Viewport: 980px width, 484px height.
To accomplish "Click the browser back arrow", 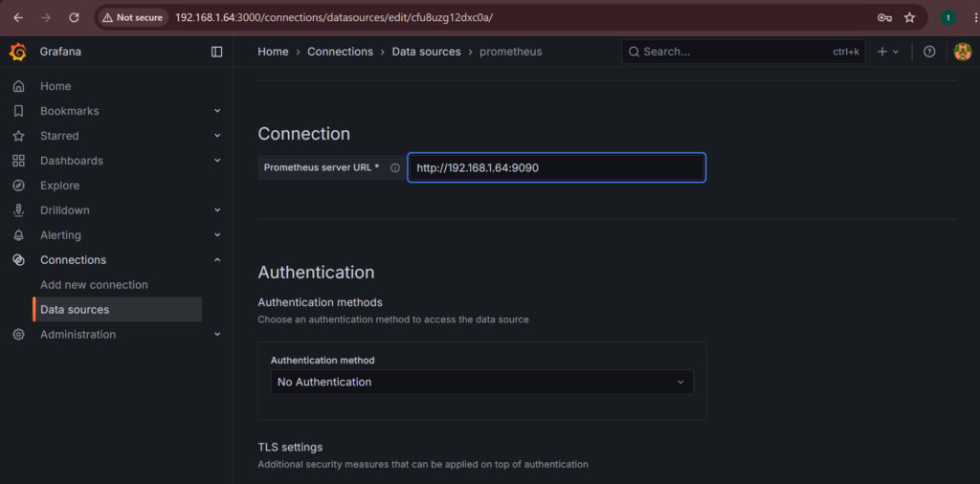I will point(18,17).
